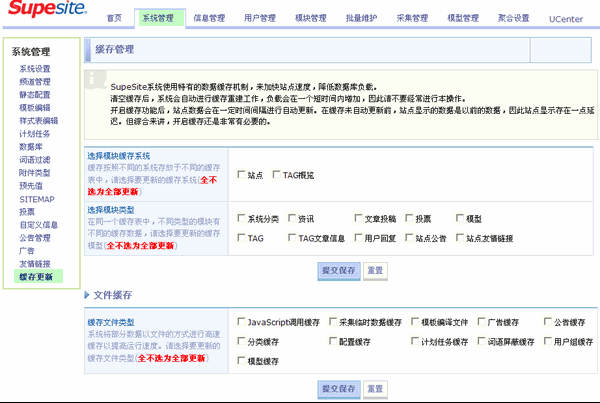Image resolution: width=600 pixels, height=403 pixels.
Task: Switch to the 信息管理 tab
Action: click(x=209, y=18)
